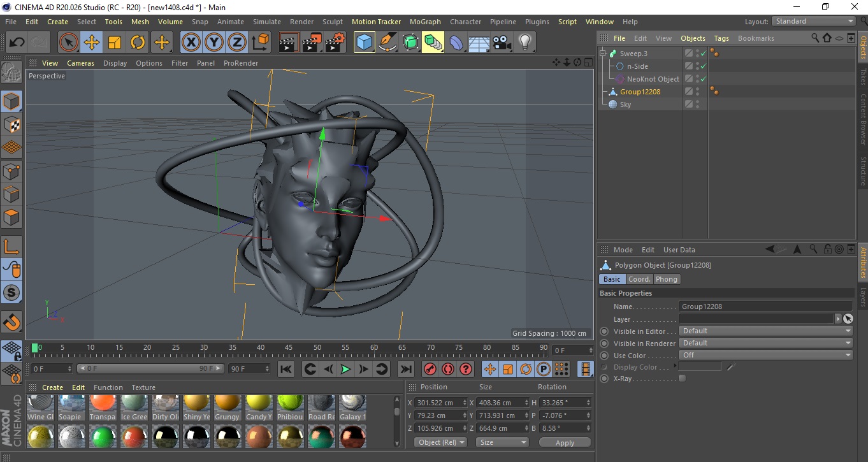Viewport: 868px width, 462px height.
Task: Toggle the X-Ray checkbox
Action: coord(683,379)
